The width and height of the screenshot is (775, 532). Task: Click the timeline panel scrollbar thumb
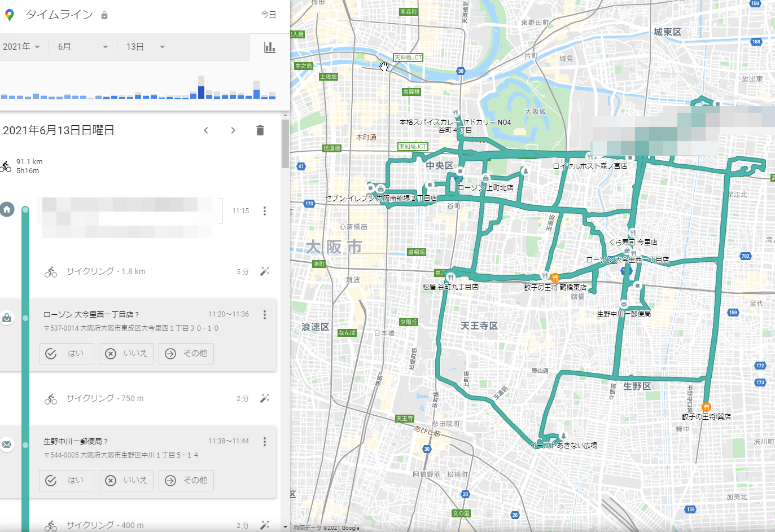click(x=285, y=144)
